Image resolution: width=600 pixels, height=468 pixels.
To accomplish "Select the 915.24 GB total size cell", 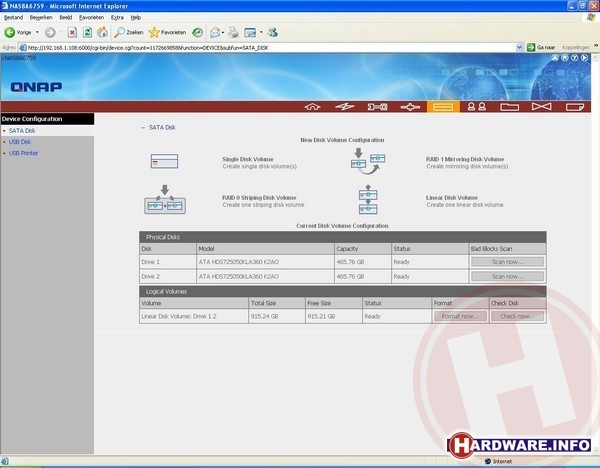I will [x=277, y=316].
